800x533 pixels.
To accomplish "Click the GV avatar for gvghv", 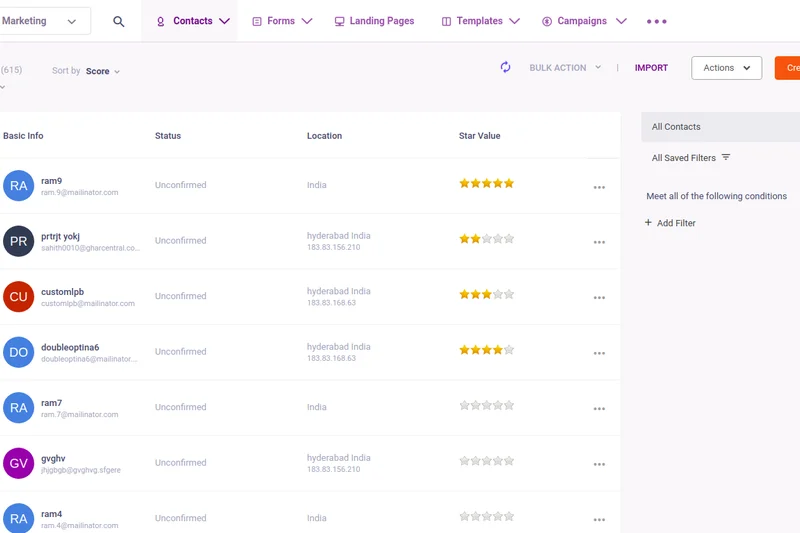I will tap(18, 463).
